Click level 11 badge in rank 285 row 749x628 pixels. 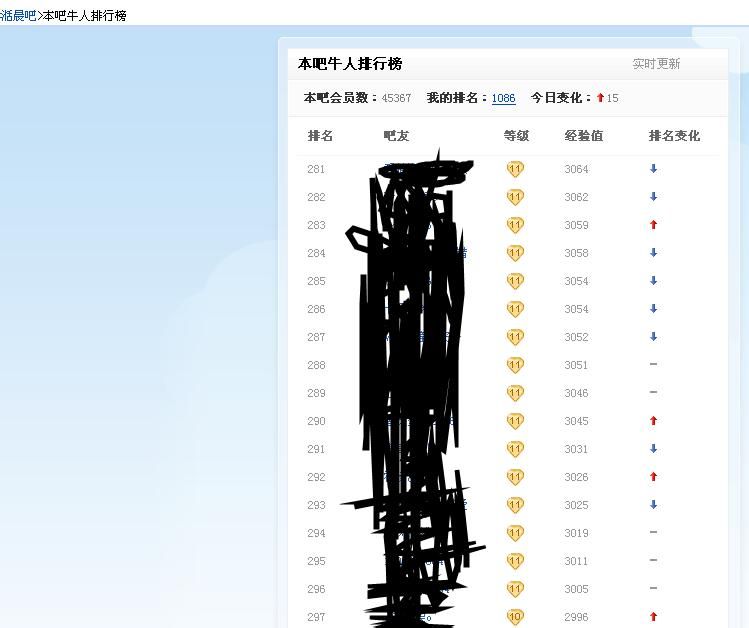pyautogui.click(x=515, y=281)
